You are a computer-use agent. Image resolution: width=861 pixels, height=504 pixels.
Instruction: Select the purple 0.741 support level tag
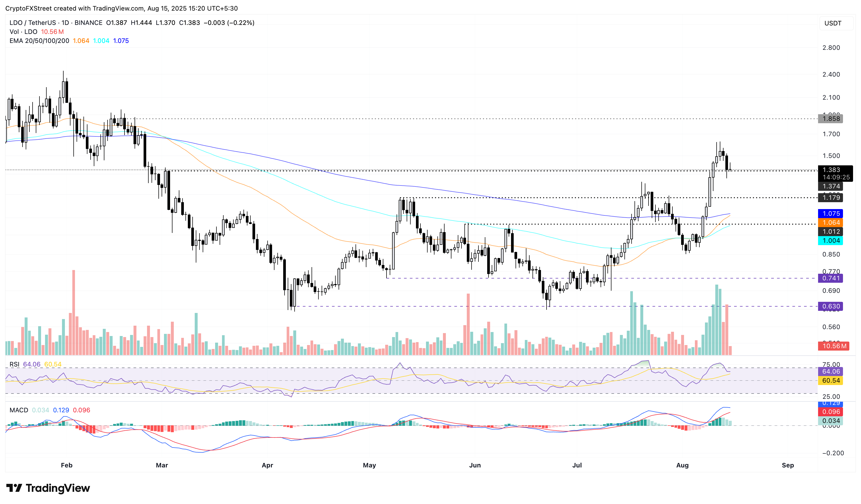pyautogui.click(x=830, y=278)
